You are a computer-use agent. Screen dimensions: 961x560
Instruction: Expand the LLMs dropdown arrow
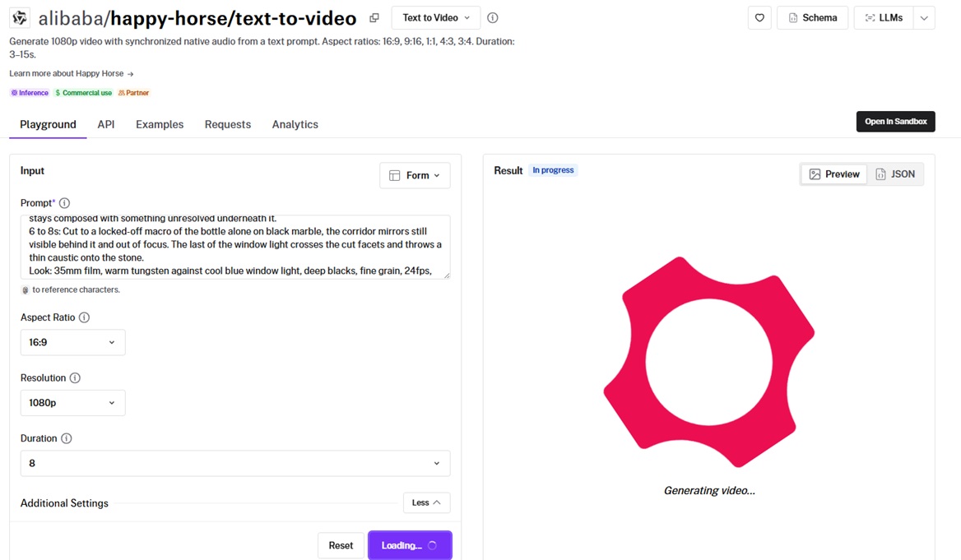click(x=924, y=18)
